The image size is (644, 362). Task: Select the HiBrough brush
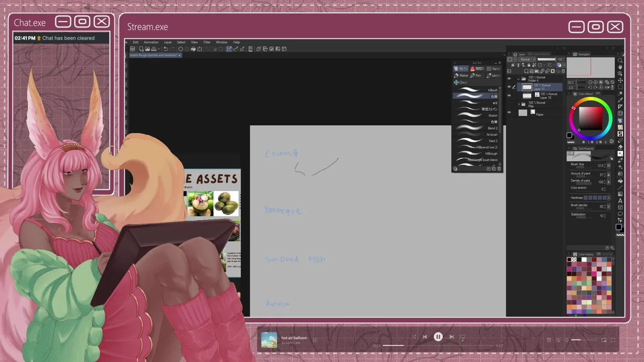(476, 153)
